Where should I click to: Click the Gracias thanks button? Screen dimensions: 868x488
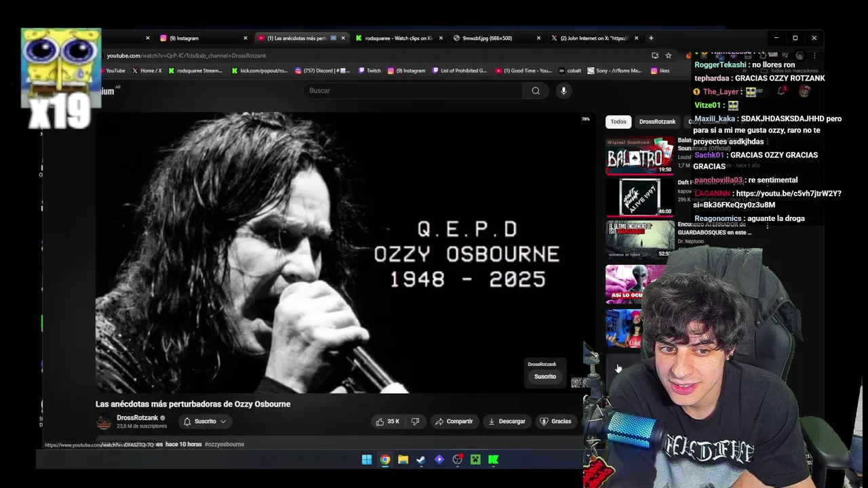556,422
